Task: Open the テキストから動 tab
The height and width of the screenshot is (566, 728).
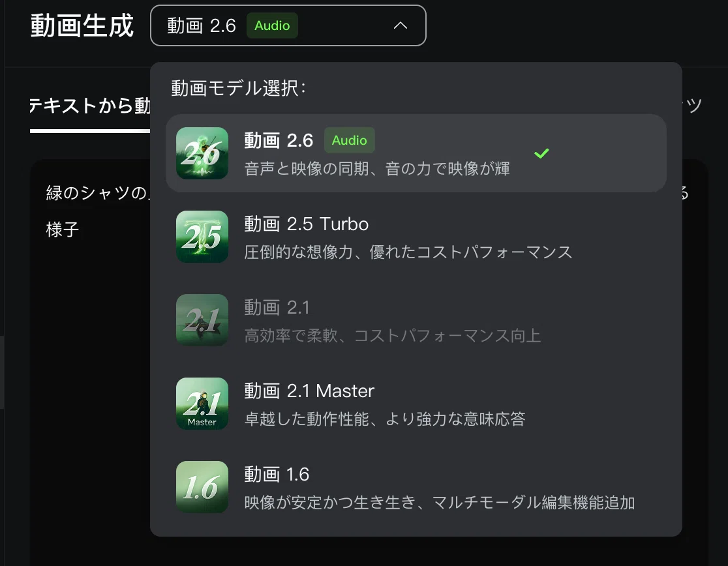Action: (x=89, y=106)
